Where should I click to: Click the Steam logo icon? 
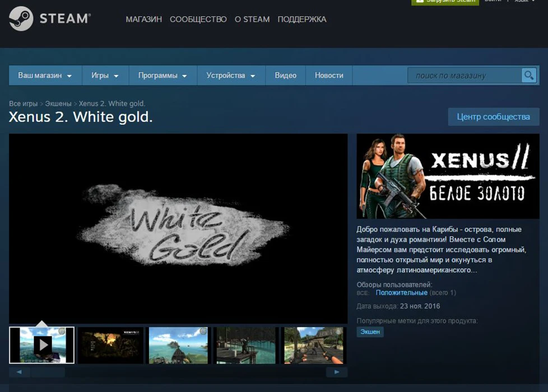(21, 18)
